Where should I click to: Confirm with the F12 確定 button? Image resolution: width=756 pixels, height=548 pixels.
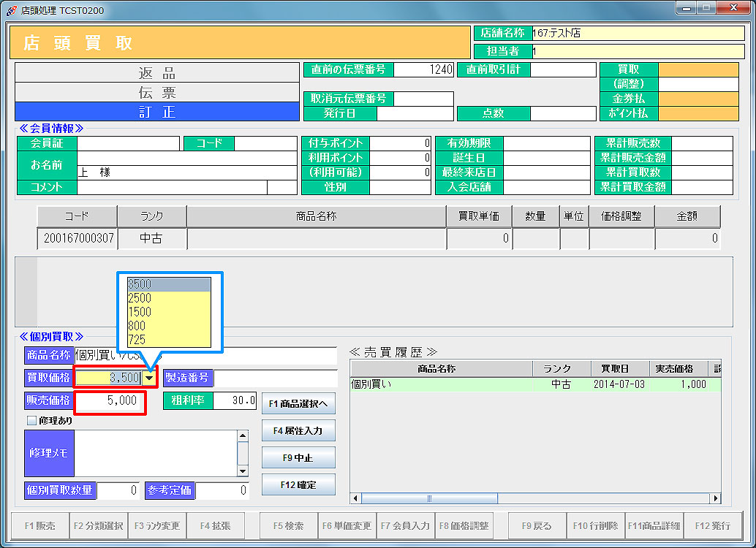298,484
